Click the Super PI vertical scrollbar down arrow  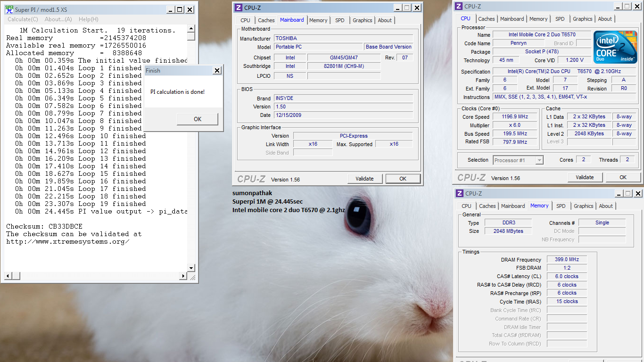(x=191, y=268)
